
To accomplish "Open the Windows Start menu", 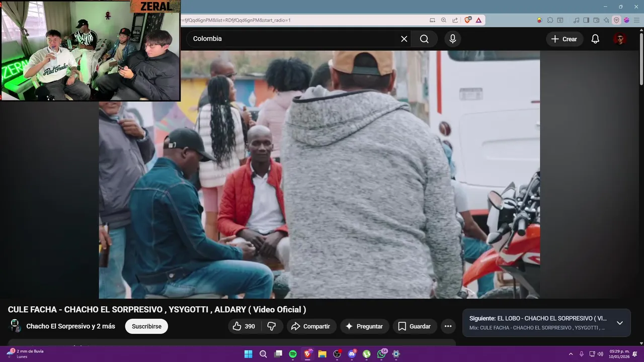I will click(248, 354).
